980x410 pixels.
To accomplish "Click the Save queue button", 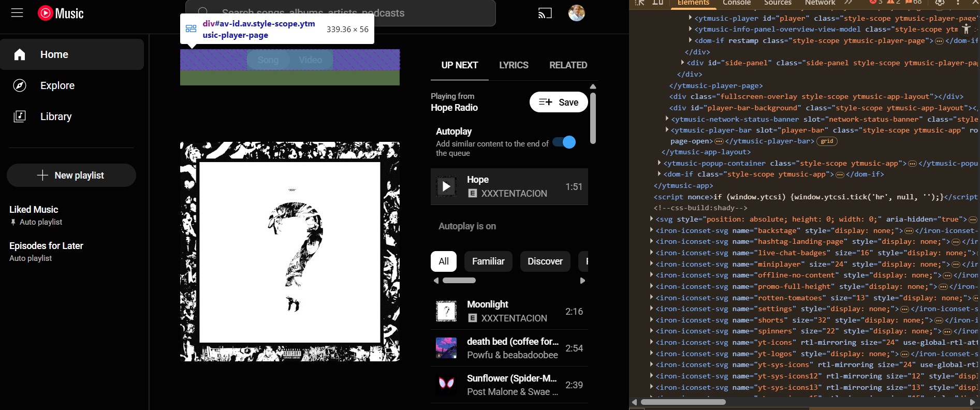I will (x=559, y=102).
